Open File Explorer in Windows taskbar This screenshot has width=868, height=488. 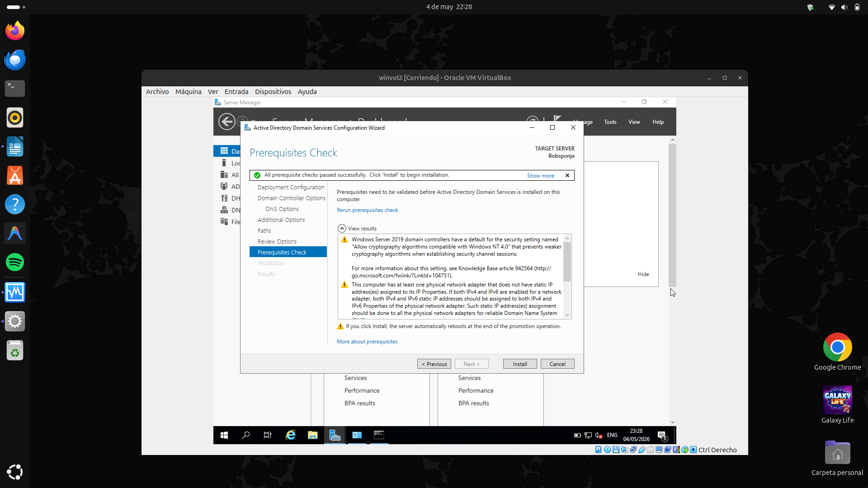(312, 435)
